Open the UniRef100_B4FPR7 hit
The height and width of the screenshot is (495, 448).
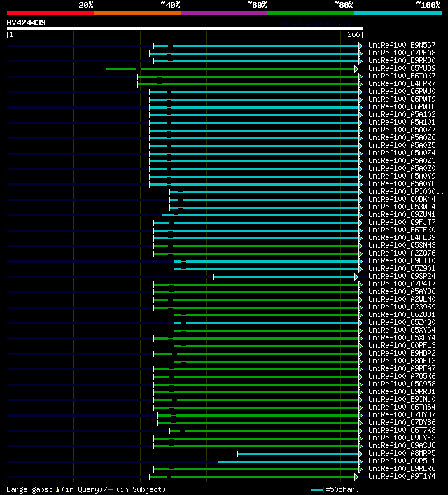(x=402, y=83)
